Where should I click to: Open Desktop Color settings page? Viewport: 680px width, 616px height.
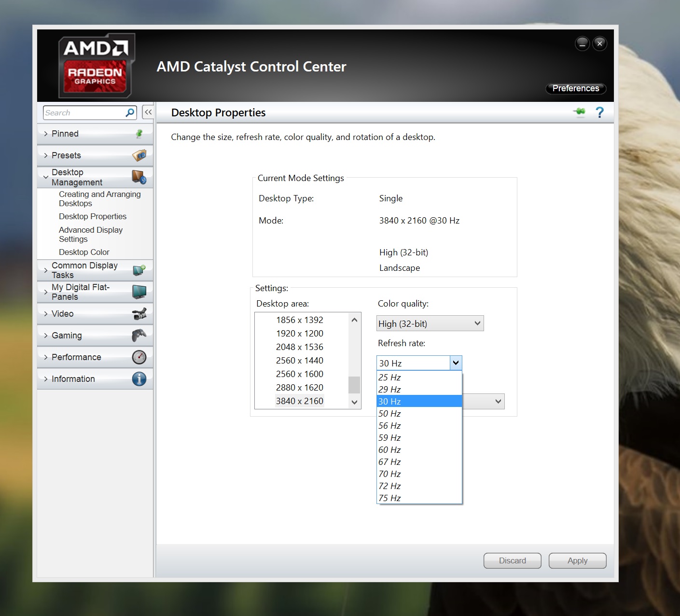pos(84,252)
